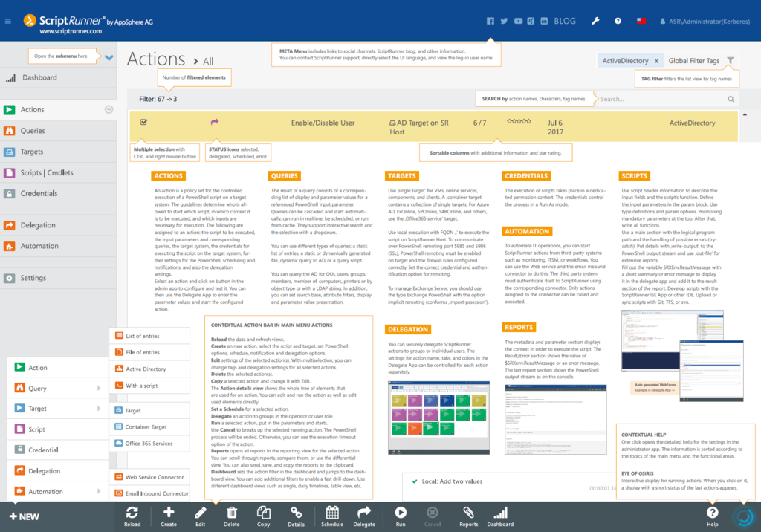The height and width of the screenshot is (532, 761).
Task: Expand the Target submenu arrow
Action: click(x=99, y=409)
